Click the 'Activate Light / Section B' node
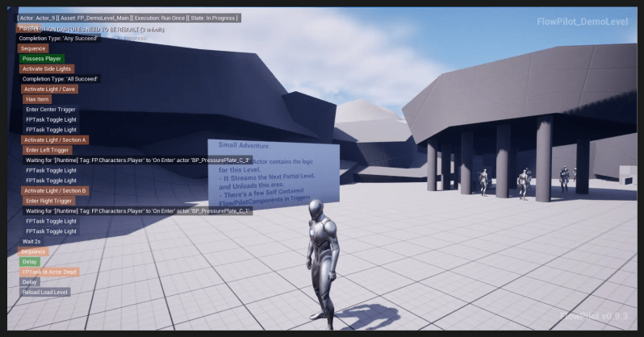This screenshot has width=644, height=337. pos(55,191)
